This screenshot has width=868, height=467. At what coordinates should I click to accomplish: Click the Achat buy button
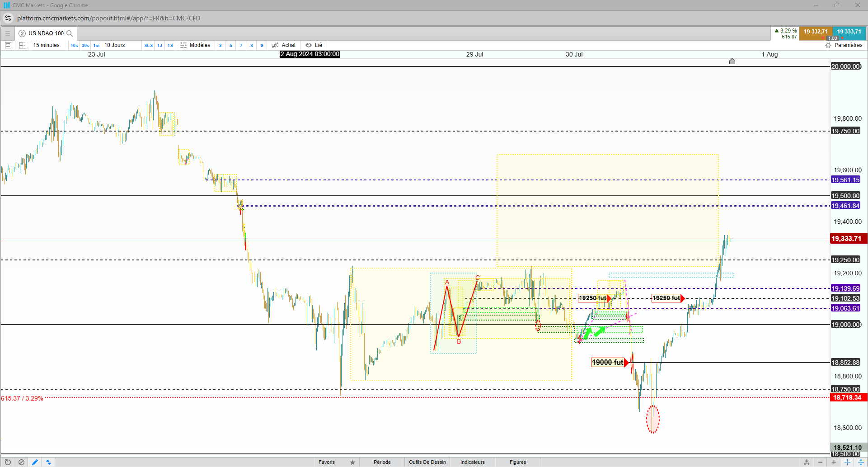click(x=284, y=45)
